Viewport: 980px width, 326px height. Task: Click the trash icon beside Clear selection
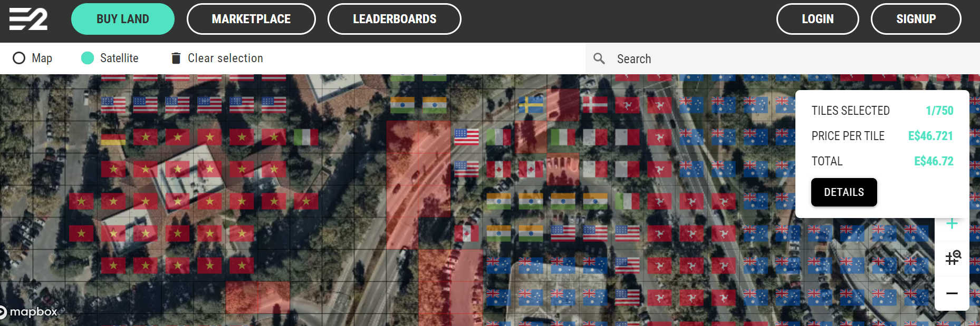pos(176,58)
